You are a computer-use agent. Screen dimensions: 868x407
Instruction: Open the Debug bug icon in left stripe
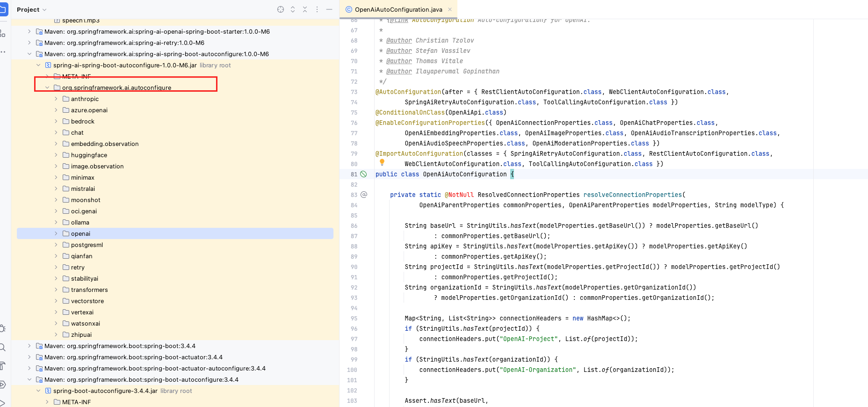click(3, 328)
